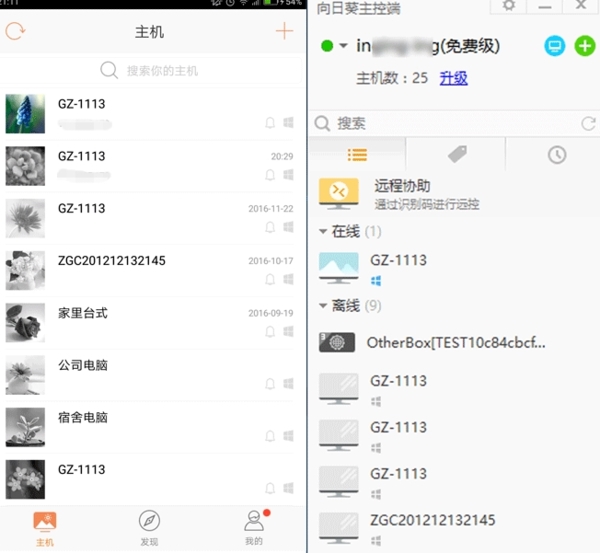Open colored blue flower thumbnail host
Screen dimensions: 600x553
tap(25, 114)
